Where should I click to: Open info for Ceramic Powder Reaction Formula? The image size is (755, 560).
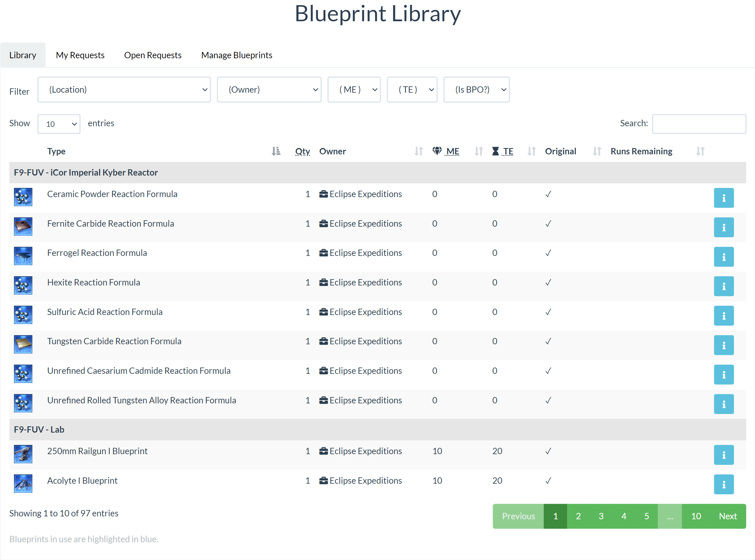tap(723, 198)
